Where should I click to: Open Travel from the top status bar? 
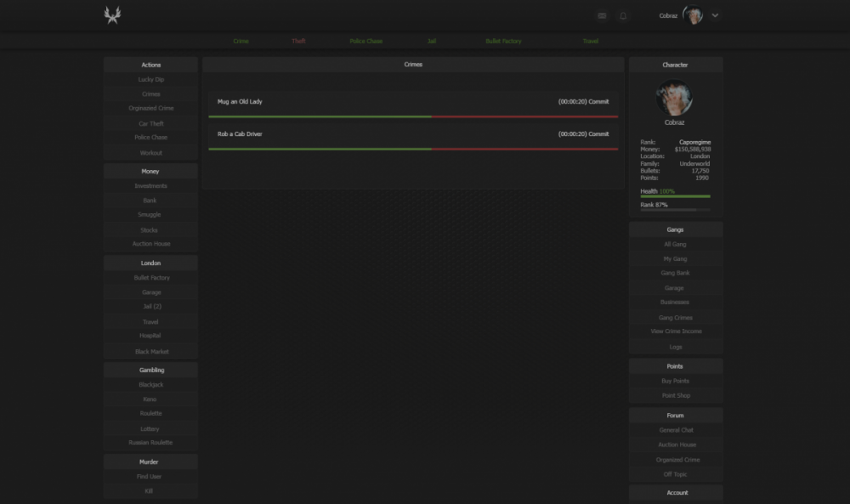[590, 41]
